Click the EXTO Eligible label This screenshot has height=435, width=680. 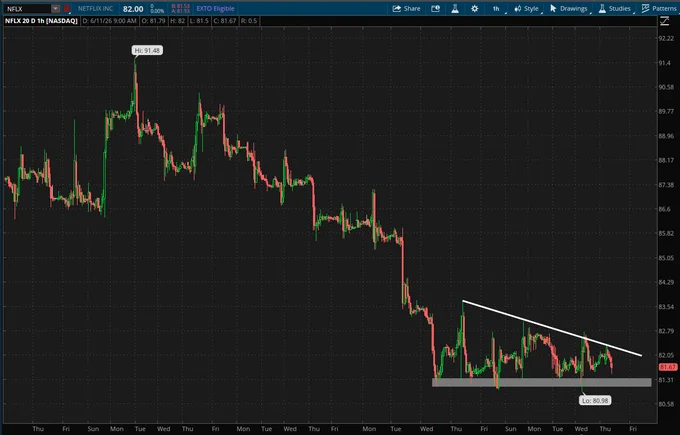215,9
